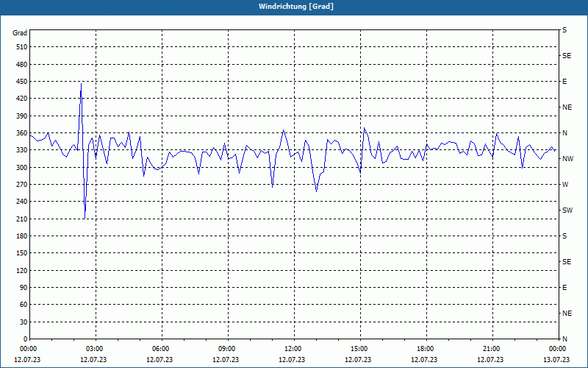Click the "360" left-axis value
The width and height of the screenshot is (588, 368).
point(22,133)
